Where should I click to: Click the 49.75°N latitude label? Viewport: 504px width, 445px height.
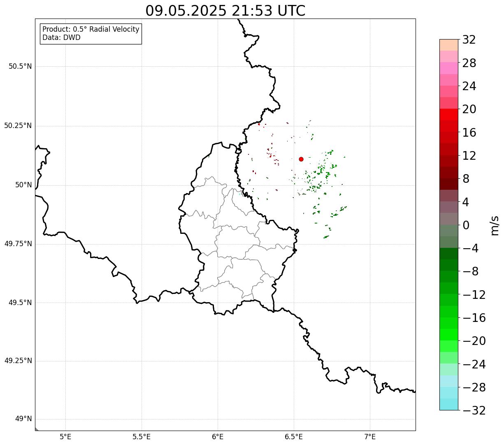point(18,244)
